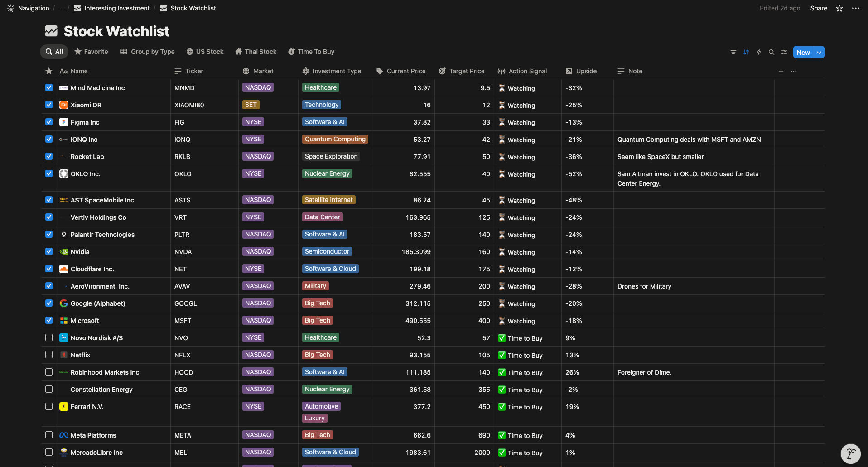This screenshot has width=868, height=467.
Task: Check Novo Nordisk A/S favorite checkbox
Action: click(x=49, y=338)
